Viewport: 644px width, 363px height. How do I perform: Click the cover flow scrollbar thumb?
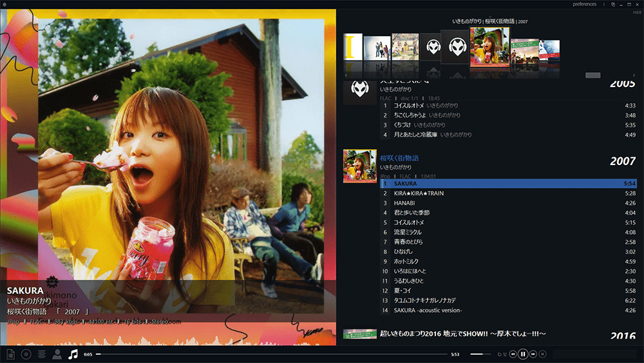click(592, 75)
